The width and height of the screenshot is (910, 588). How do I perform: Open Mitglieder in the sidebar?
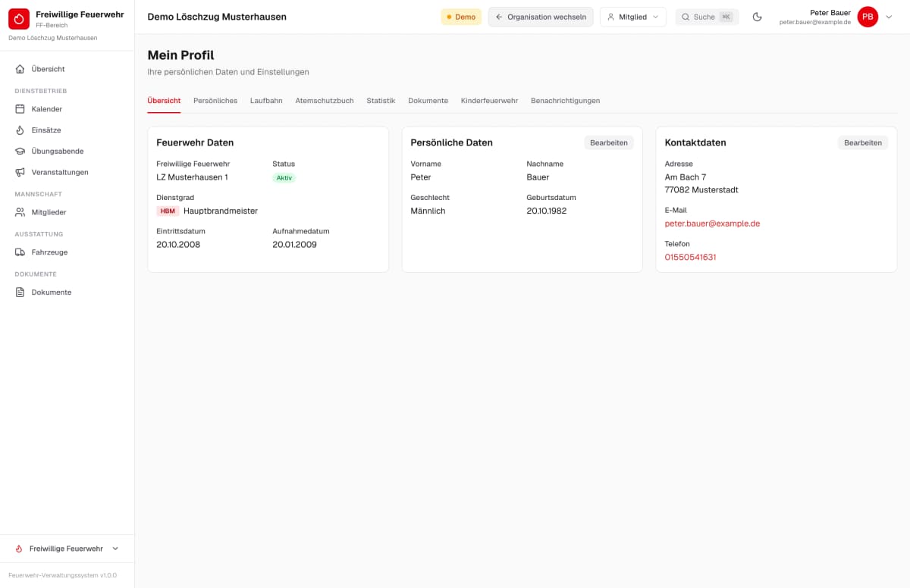[x=67, y=212]
